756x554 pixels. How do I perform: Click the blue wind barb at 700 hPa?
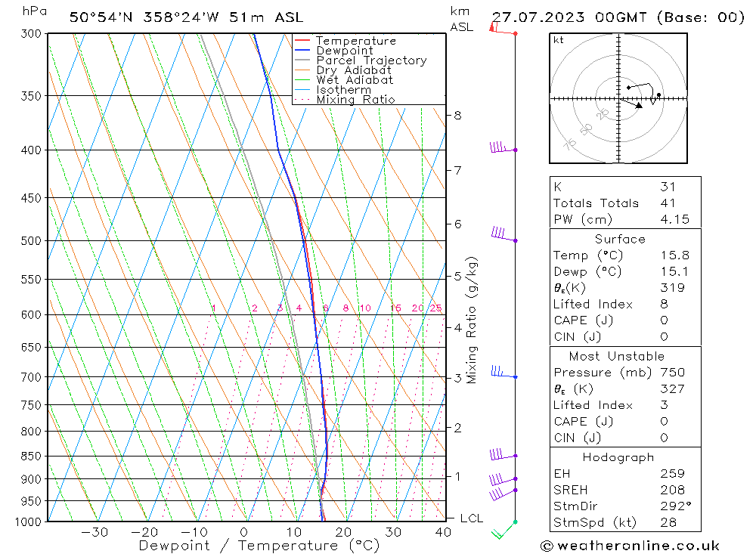point(503,372)
